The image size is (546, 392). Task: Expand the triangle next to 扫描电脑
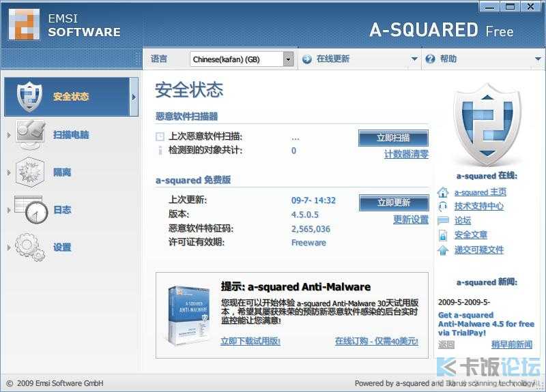coord(9,135)
